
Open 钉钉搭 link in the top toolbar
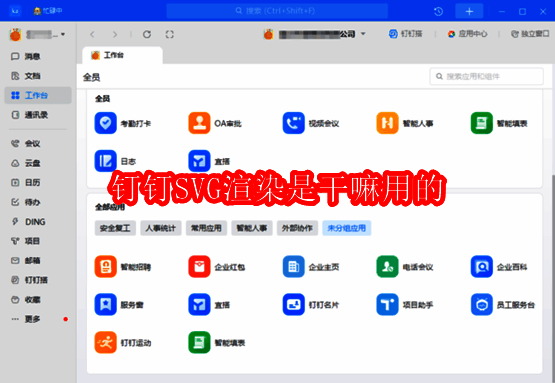click(406, 34)
